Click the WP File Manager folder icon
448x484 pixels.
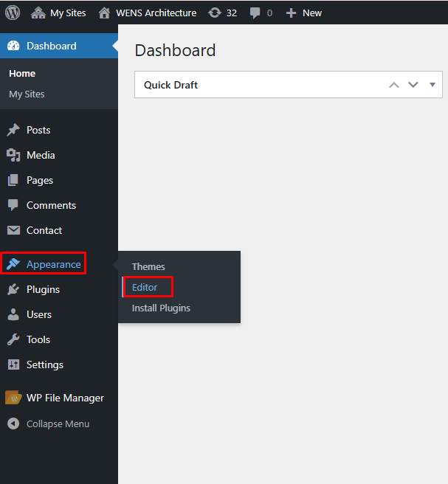(13, 398)
